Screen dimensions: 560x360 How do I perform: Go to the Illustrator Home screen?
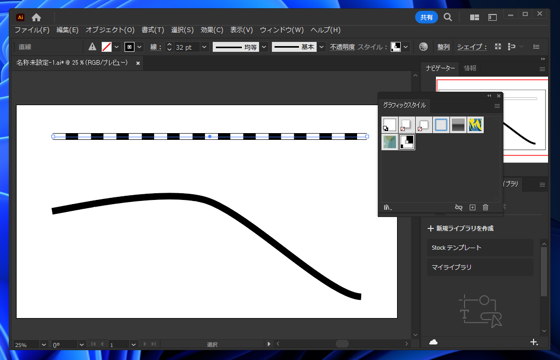click(x=36, y=17)
